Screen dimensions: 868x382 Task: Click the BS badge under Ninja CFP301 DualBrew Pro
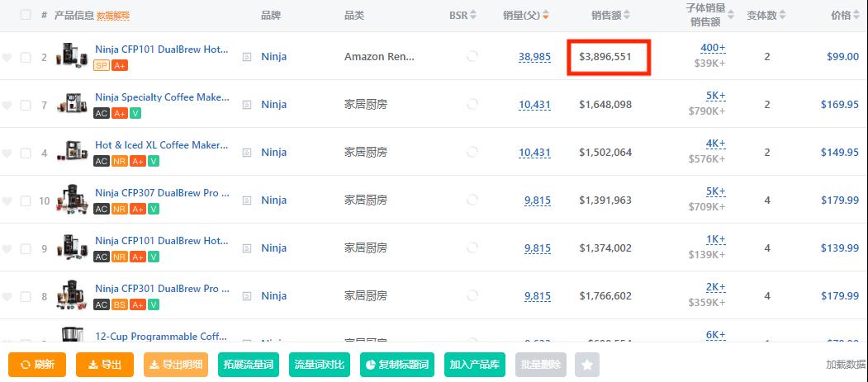[x=120, y=304]
